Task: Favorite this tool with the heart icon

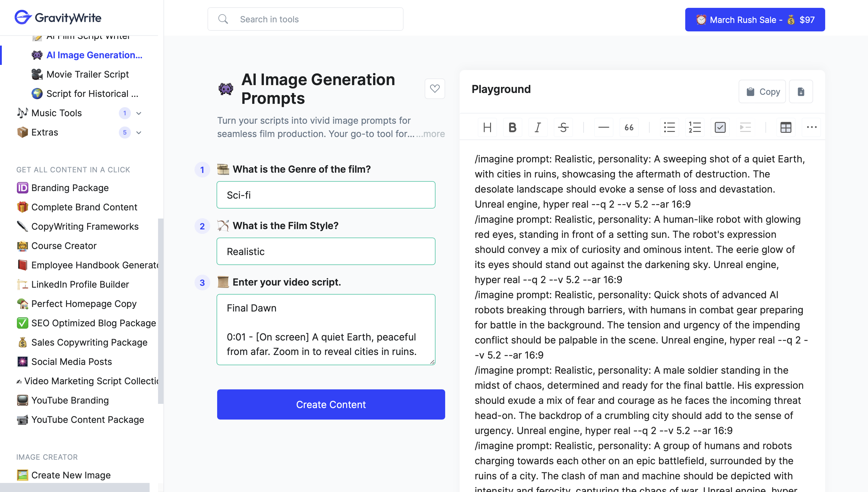Action: point(435,88)
